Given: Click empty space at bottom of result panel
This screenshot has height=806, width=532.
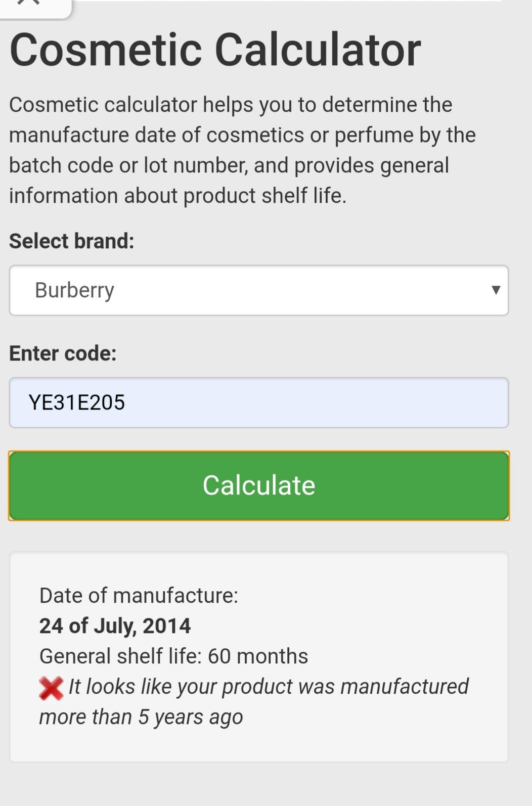Looking at the screenshot, I should coord(259,746).
